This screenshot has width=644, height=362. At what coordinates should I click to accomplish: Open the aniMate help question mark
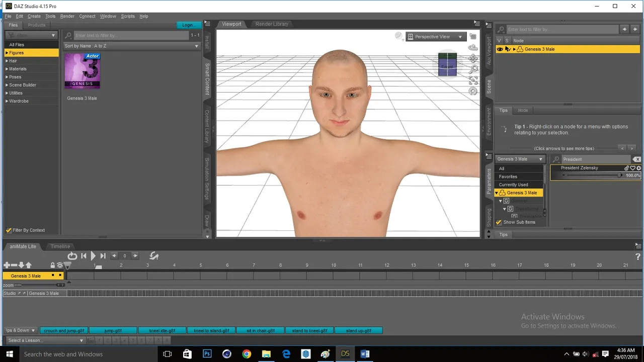pos(637,257)
